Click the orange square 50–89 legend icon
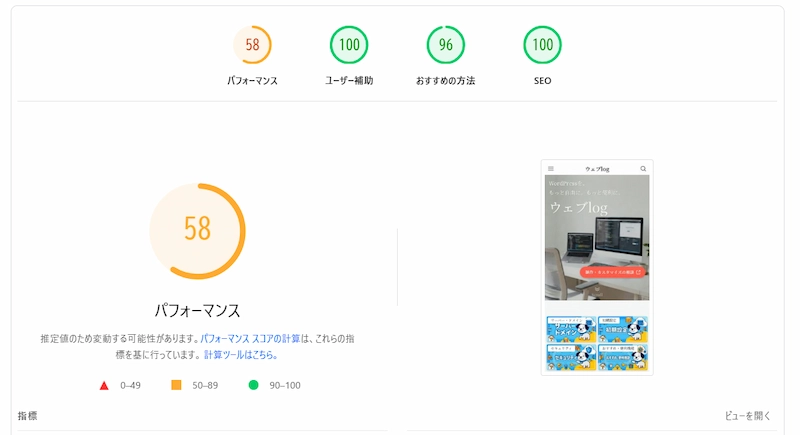 (x=176, y=385)
